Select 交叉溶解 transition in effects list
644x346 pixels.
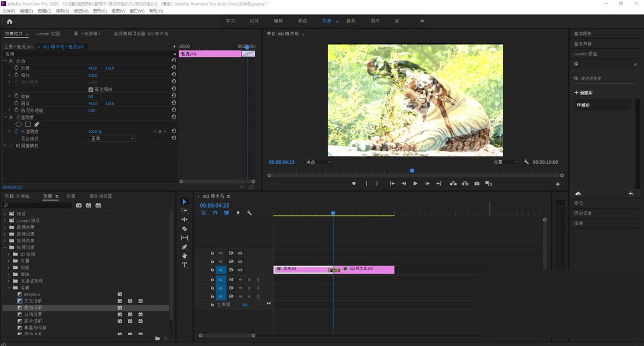(x=33, y=301)
